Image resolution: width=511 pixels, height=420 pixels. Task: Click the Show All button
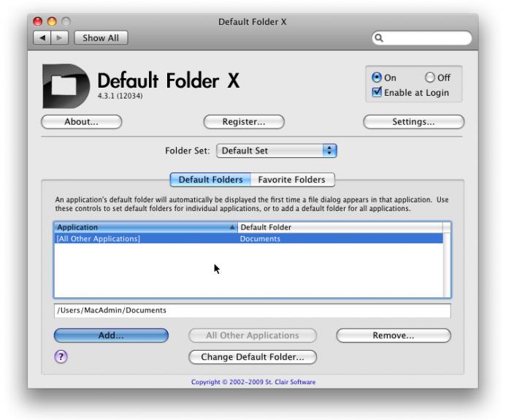pyautogui.click(x=101, y=38)
